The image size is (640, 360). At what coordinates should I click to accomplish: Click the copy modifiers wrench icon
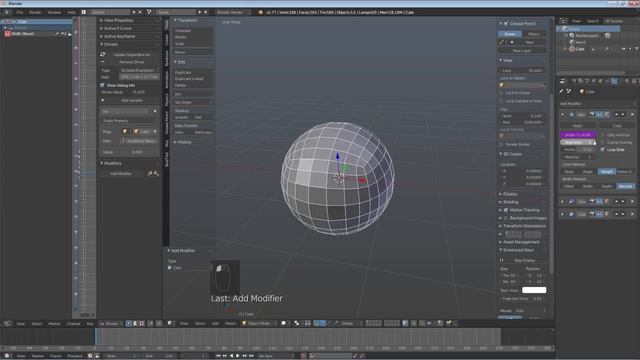click(150, 173)
